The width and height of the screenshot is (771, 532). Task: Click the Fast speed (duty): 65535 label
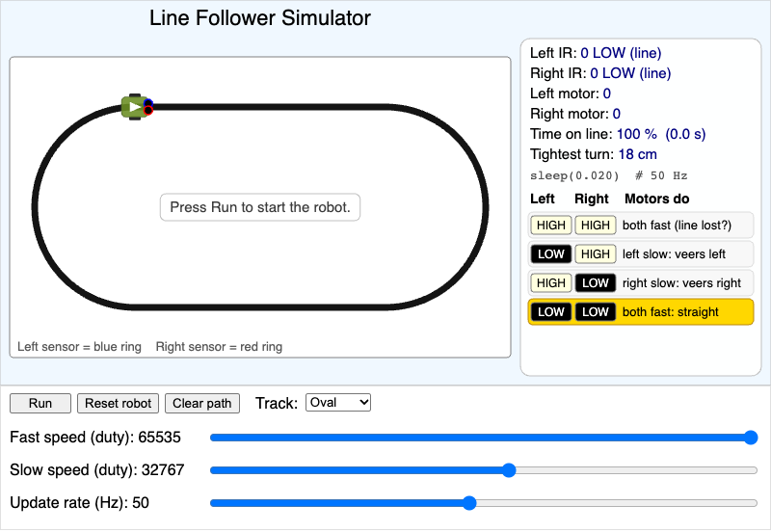(x=95, y=438)
